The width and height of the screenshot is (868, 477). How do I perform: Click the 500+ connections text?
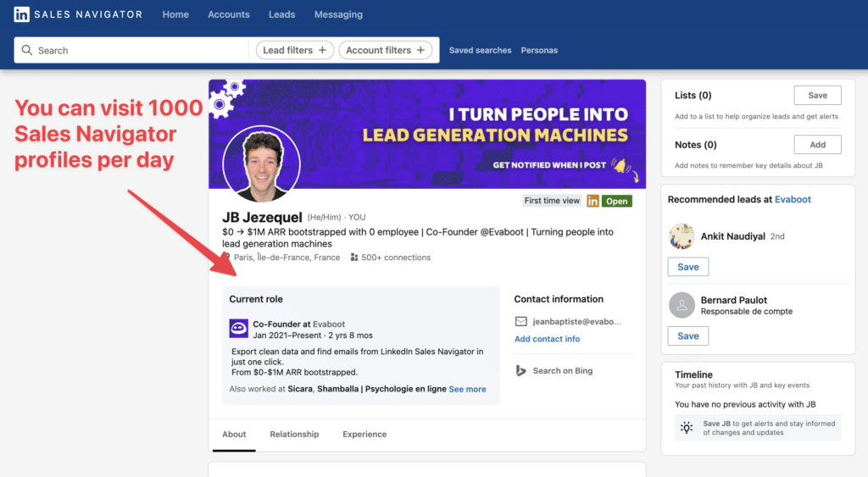click(396, 258)
